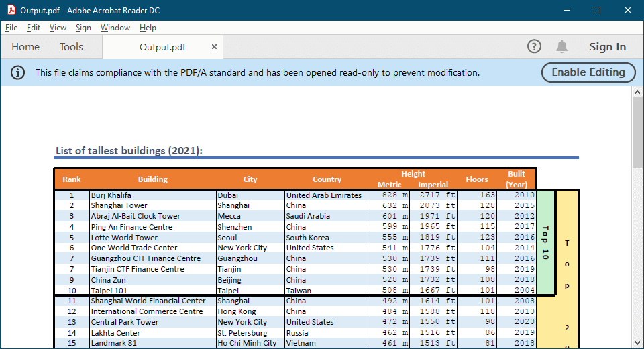The image size is (644, 349).
Task: Switch to the Home tab
Action: 25,47
